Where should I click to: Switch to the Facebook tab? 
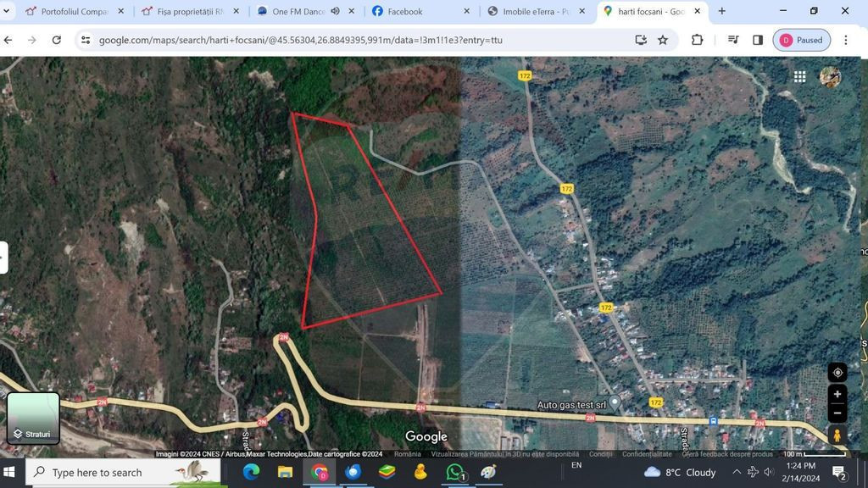tap(405, 11)
